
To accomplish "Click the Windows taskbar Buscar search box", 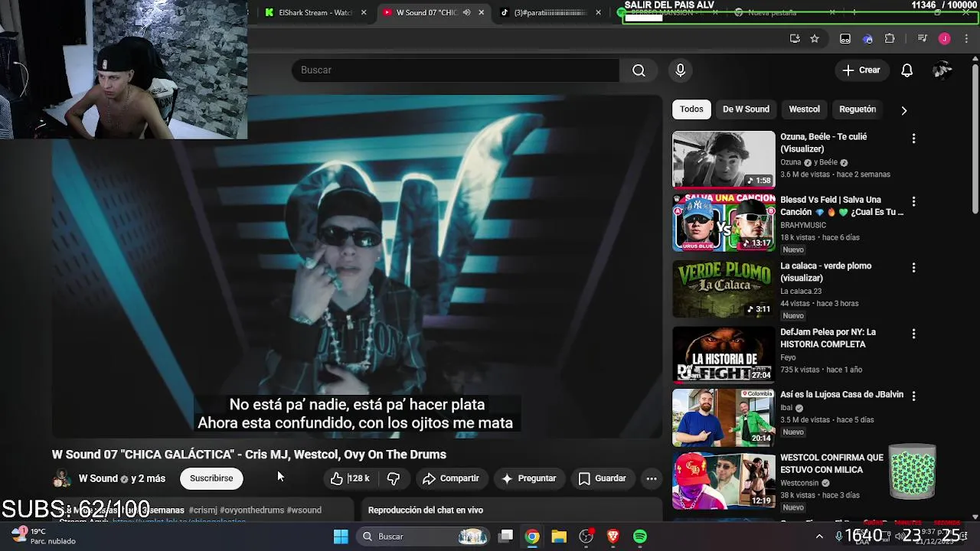I will tap(424, 536).
